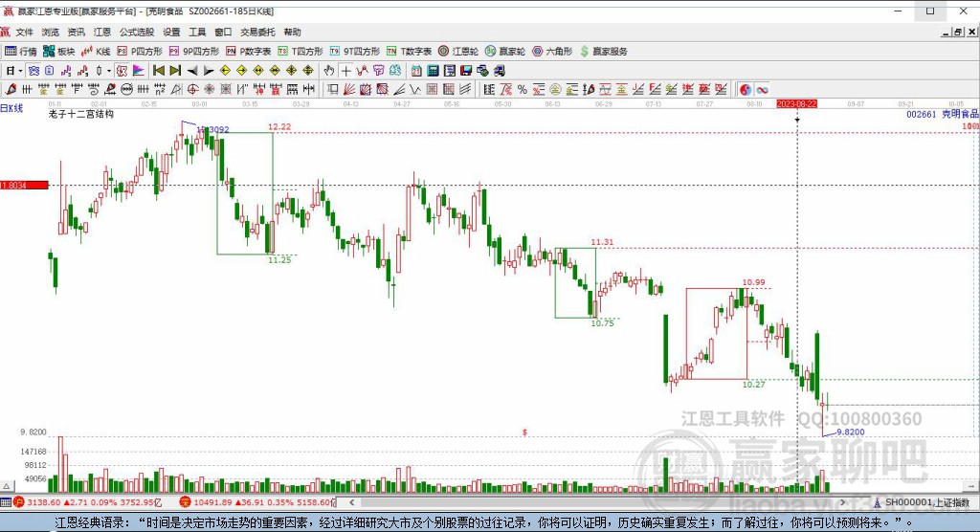Open the 9P四方形 tool
The image size is (980, 532).
[x=193, y=52]
